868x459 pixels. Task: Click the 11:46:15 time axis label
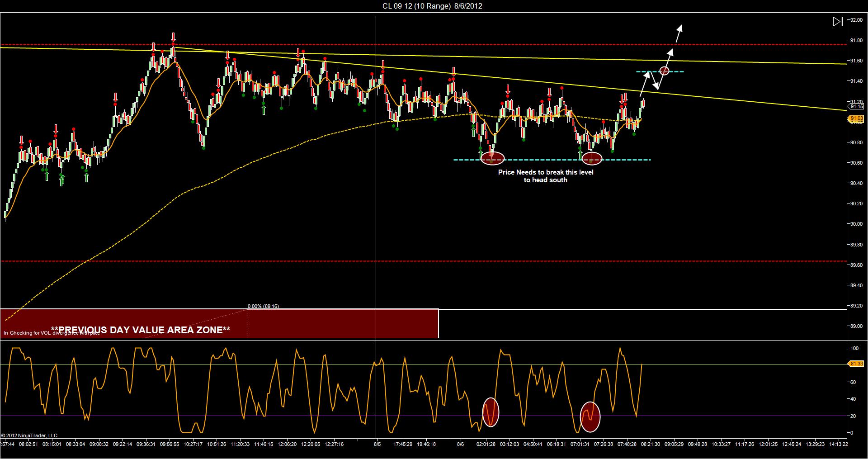point(264,444)
